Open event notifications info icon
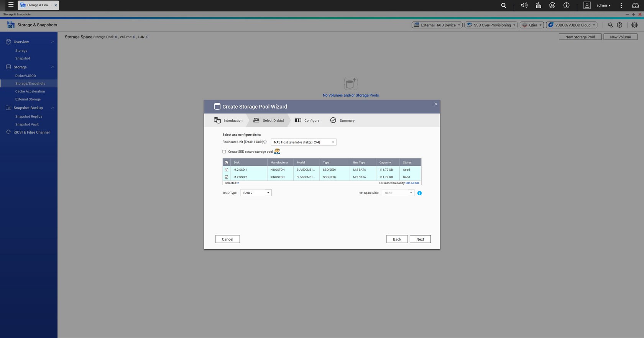The width and height of the screenshot is (644, 338). coord(566,5)
